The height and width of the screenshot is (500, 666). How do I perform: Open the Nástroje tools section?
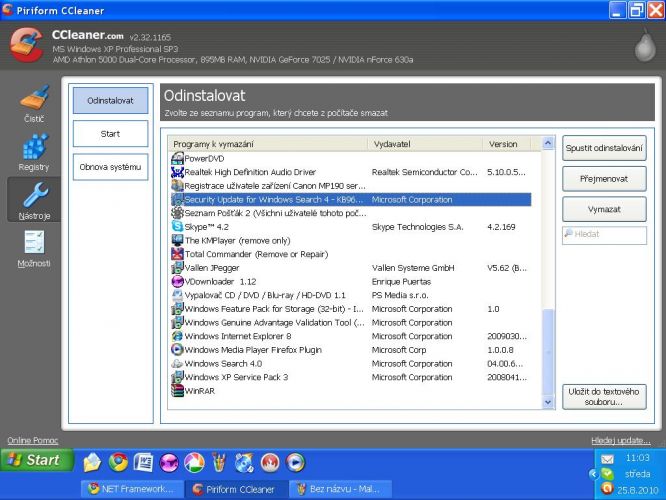tap(34, 201)
